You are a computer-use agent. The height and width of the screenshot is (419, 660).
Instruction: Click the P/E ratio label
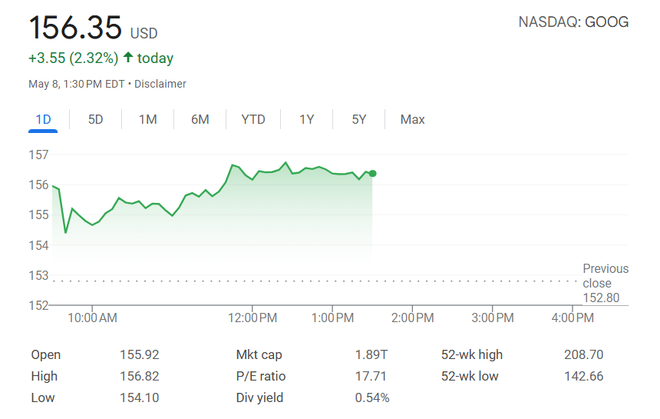click(x=261, y=376)
